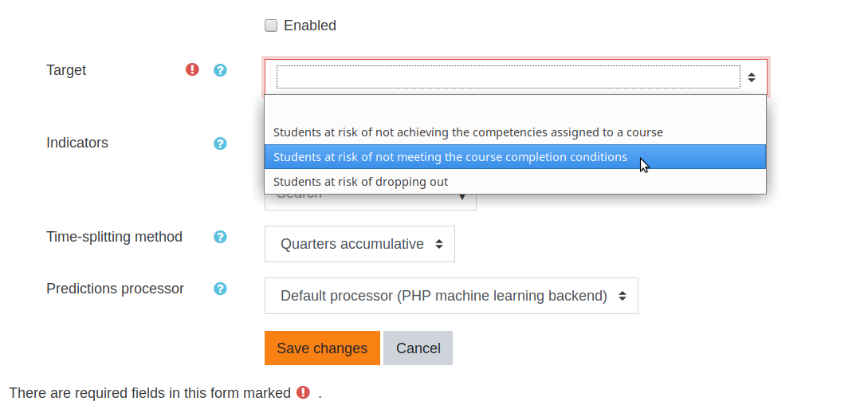Click the Time-splitting method label text

(x=115, y=236)
